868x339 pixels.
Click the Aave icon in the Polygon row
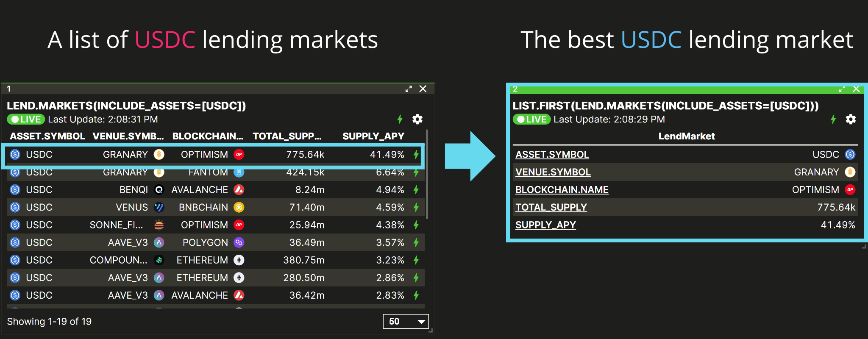tap(159, 242)
